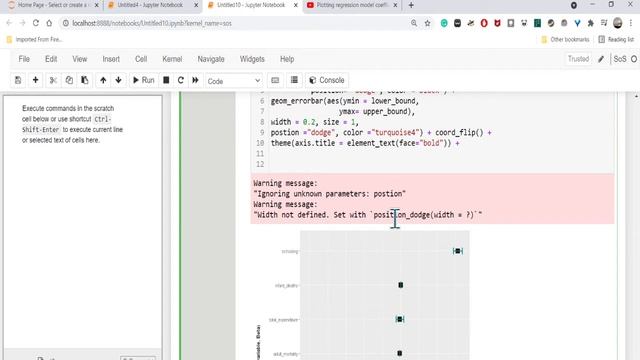
Task: Click the blue V extension icon
Action: click(x=577, y=23)
